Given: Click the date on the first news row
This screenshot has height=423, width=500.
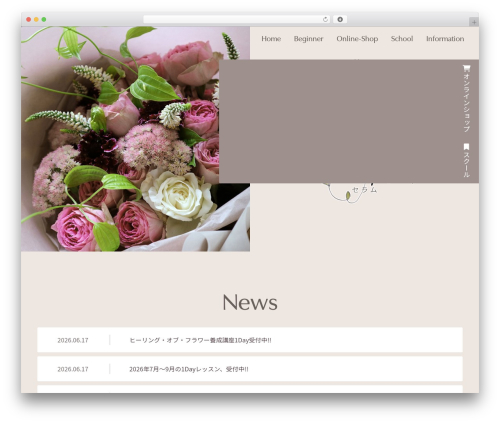Looking at the screenshot, I should (73, 340).
